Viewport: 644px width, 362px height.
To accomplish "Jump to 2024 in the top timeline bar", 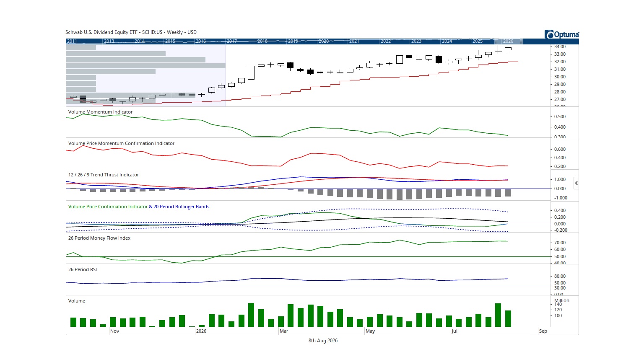I will pyautogui.click(x=447, y=41).
